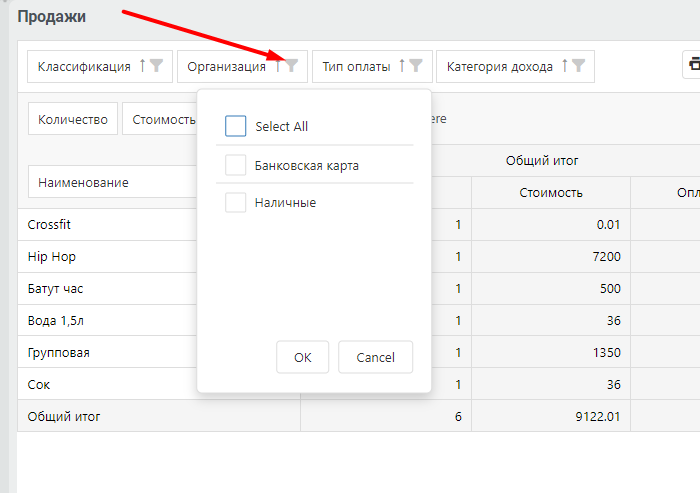Image resolution: width=700 pixels, height=493 pixels.
Task: Click the Наименование row field
Action: point(112,182)
